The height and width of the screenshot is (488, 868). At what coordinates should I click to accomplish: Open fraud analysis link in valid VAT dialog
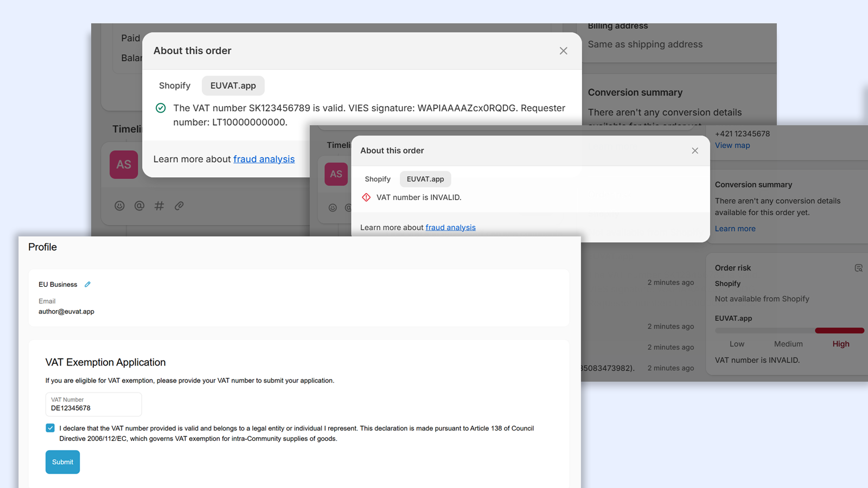(x=264, y=159)
